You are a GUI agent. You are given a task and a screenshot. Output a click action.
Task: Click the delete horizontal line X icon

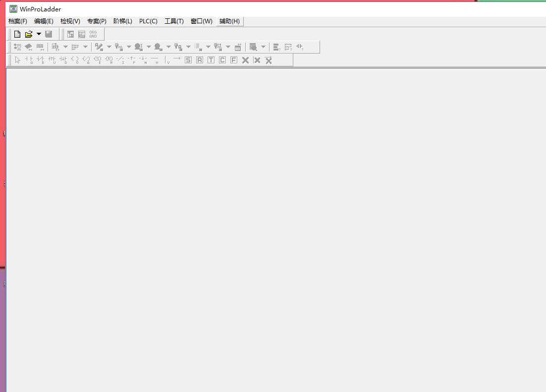(x=269, y=60)
